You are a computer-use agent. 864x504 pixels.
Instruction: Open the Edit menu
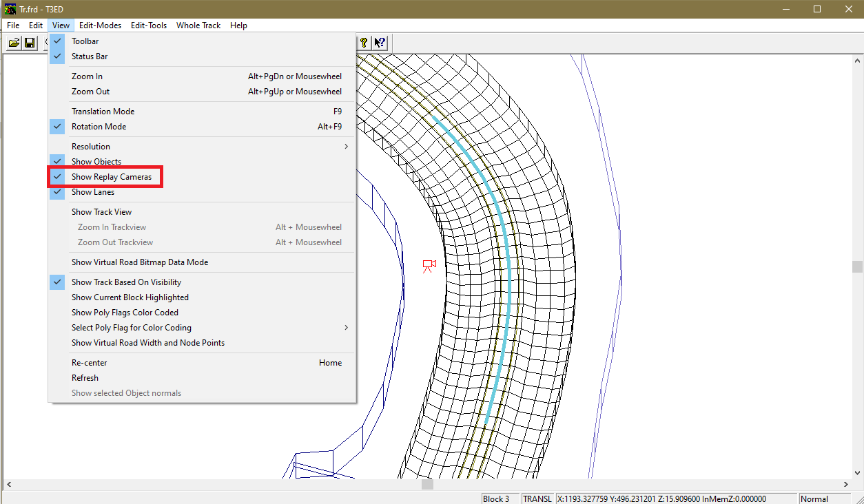[36, 25]
